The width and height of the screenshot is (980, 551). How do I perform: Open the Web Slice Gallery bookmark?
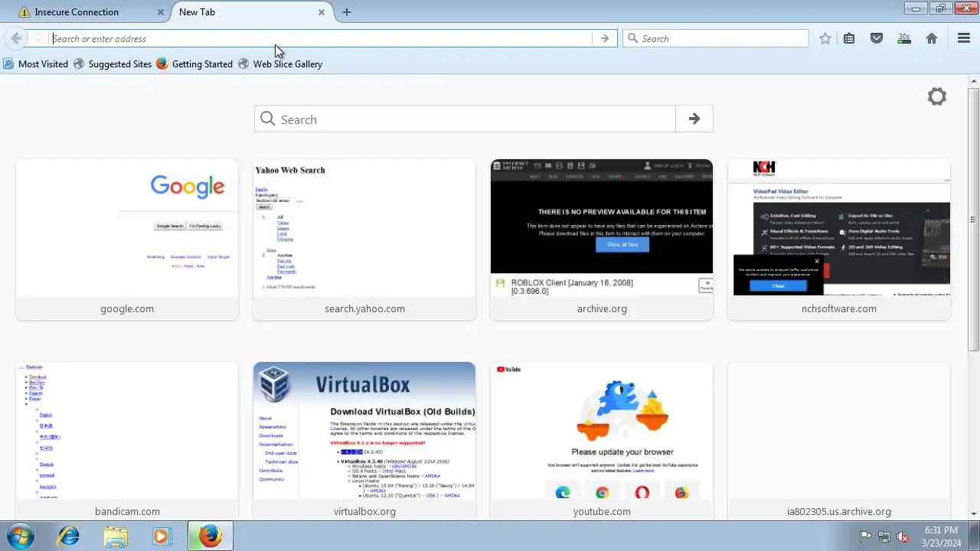click(280, 64)
